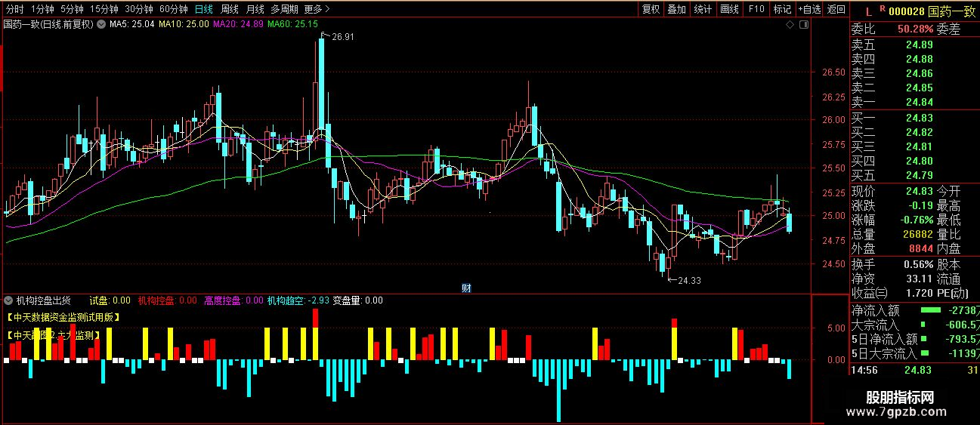Click the 卖一 price 24.84

click(x=919, y=102)
